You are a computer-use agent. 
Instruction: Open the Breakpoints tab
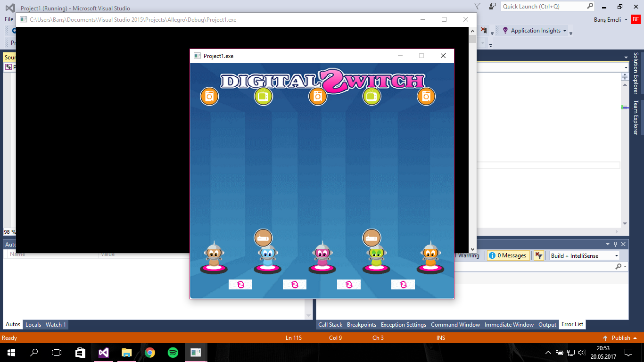click(361, 325)
